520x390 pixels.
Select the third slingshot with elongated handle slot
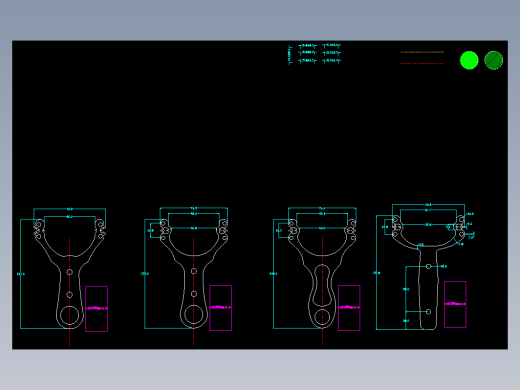322,273
